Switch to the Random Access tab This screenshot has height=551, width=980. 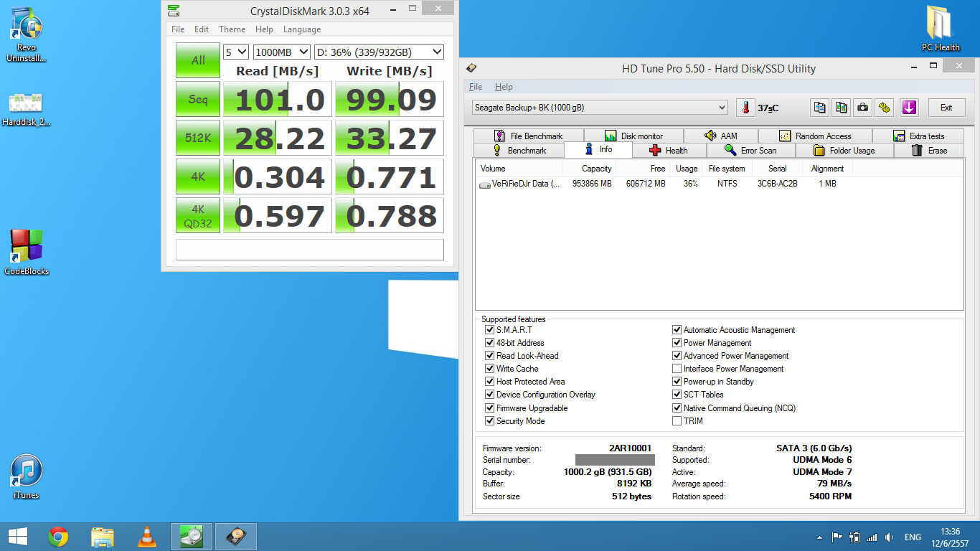point(815,136)
